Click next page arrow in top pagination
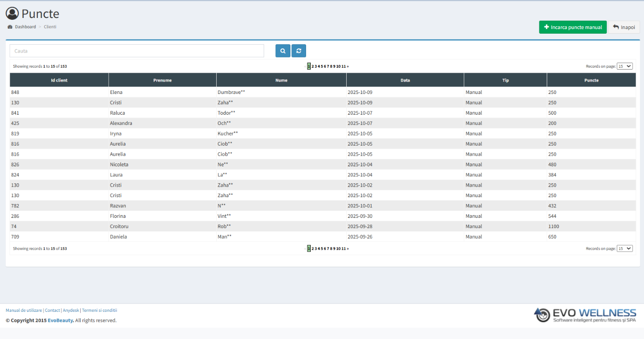The image size is (644, 339). pos(348,66)
